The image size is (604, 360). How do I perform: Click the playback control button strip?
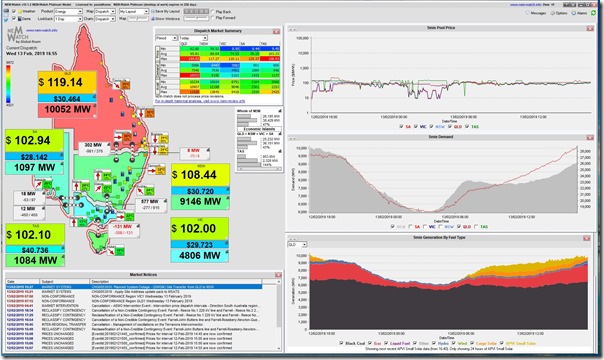(x=196, y=12)
